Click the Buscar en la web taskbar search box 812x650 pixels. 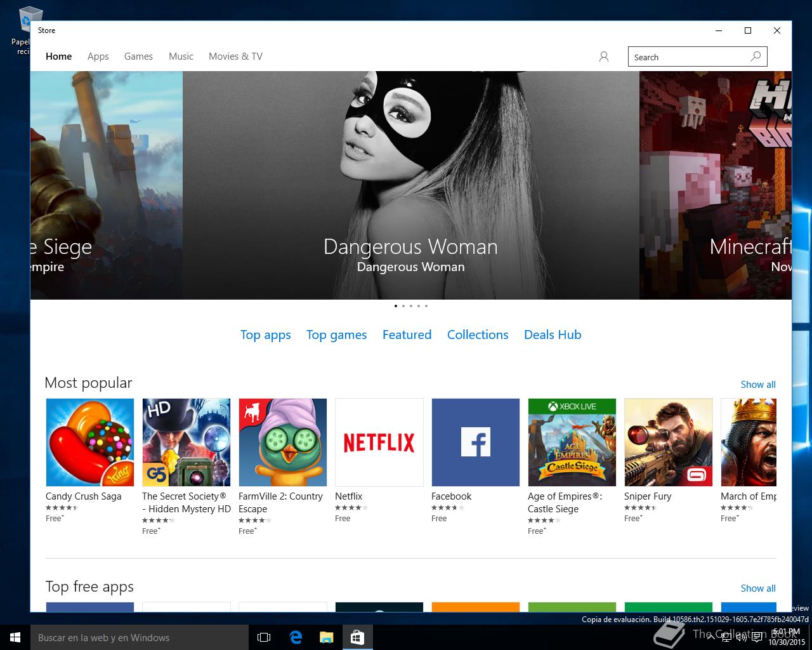point(140,637)
